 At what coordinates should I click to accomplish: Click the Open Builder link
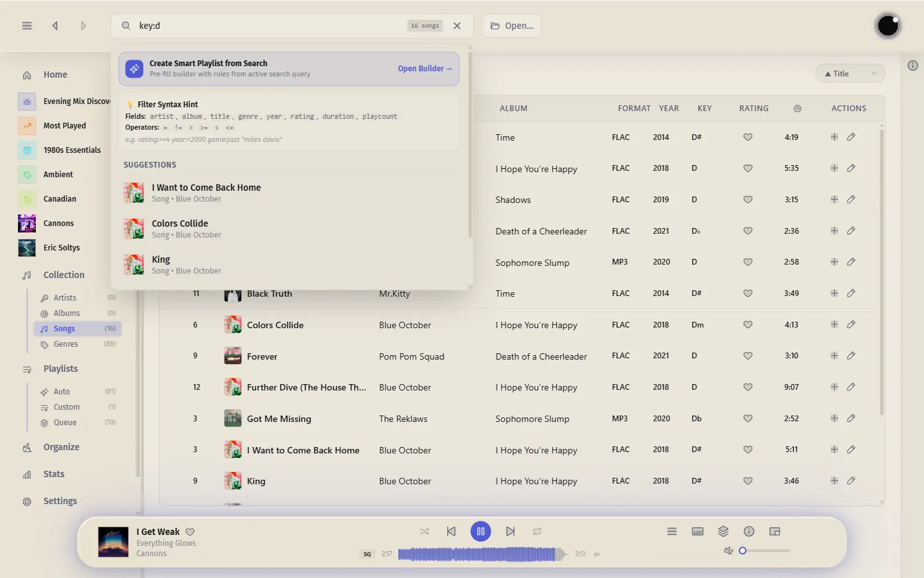pos(425,69)
